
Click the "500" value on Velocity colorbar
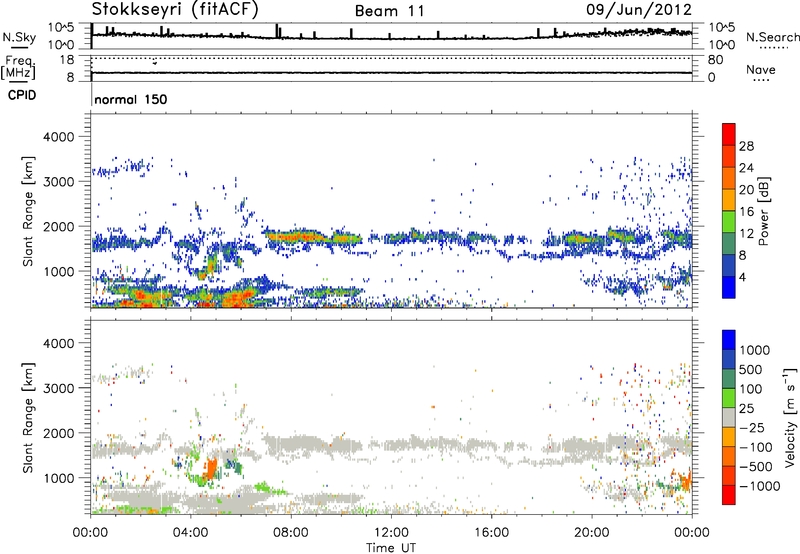(752, 370)
